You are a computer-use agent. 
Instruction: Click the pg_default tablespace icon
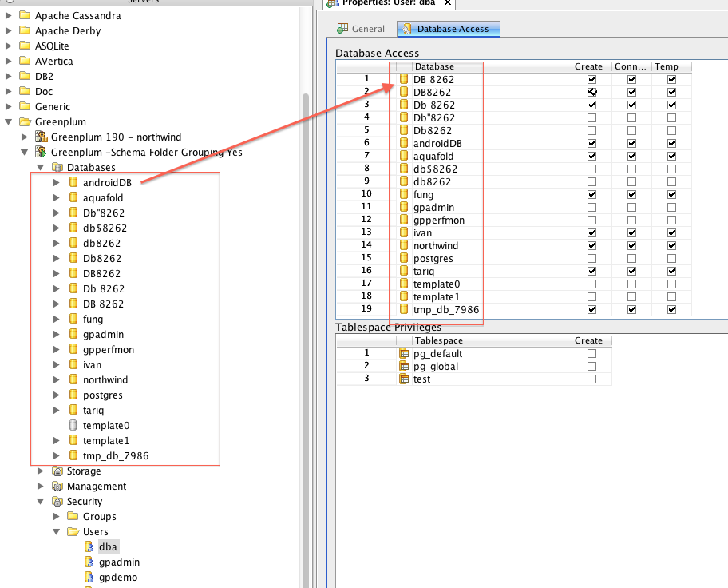(404, 353)
